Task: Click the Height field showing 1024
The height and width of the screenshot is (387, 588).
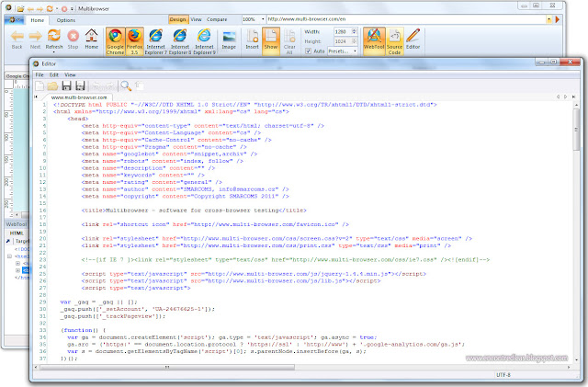Action: pyautogui.click(x=343, y=41)
